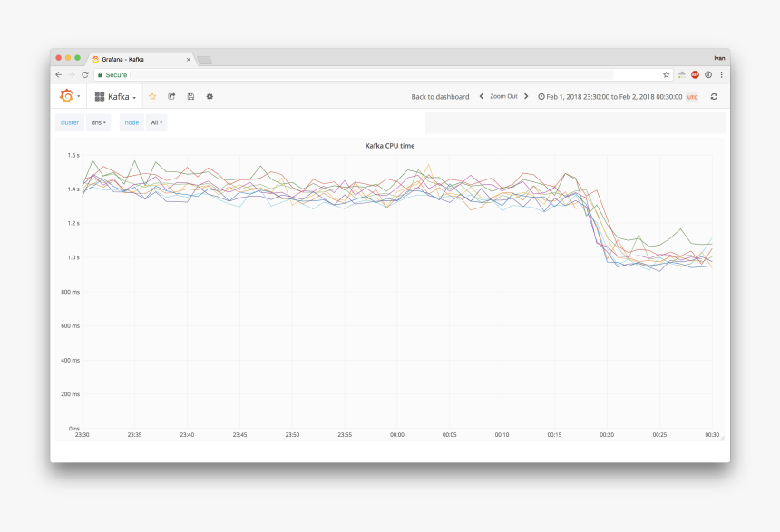Open the time range picker
This screenshot has height=532, width=780.
tap(617, 96)
